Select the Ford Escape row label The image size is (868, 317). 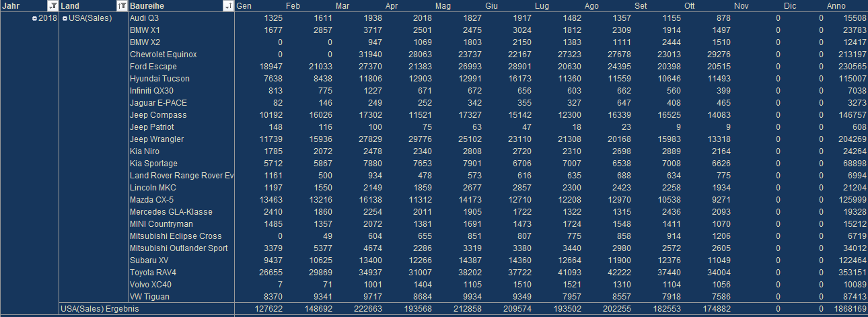coord(153,67)
